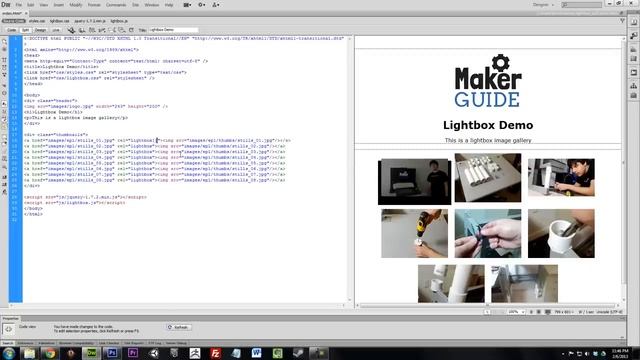
Task: Open the Window menu
Action: [x=151, y=5]
